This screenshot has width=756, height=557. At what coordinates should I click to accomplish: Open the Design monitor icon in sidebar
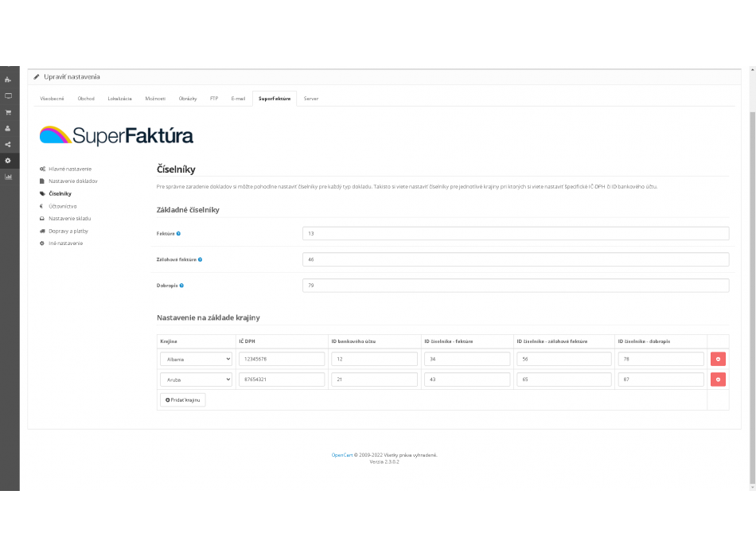(x=8, y=96)
